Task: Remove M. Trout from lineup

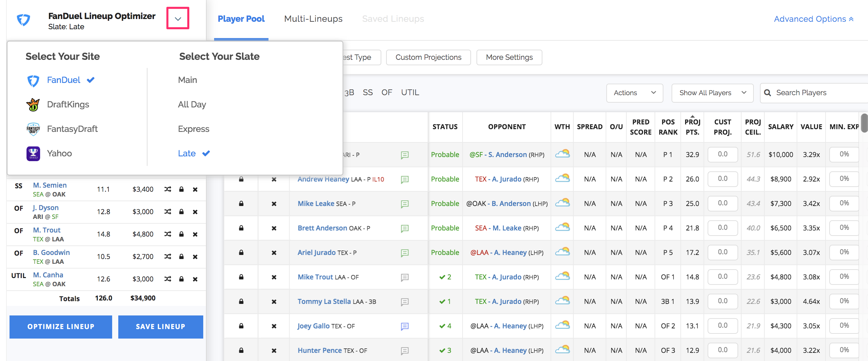Action: [195, 234]
